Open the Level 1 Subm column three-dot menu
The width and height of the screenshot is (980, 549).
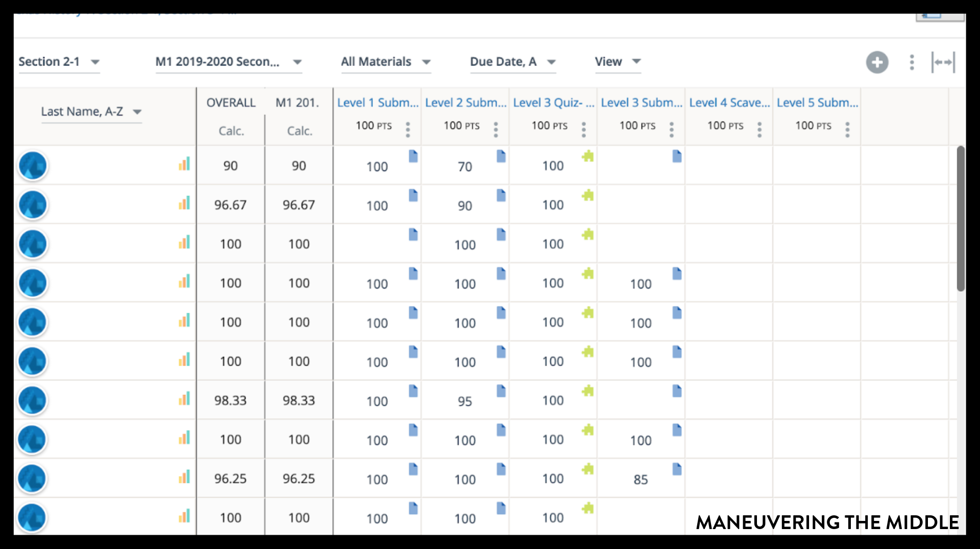click(x=407, y=129)
